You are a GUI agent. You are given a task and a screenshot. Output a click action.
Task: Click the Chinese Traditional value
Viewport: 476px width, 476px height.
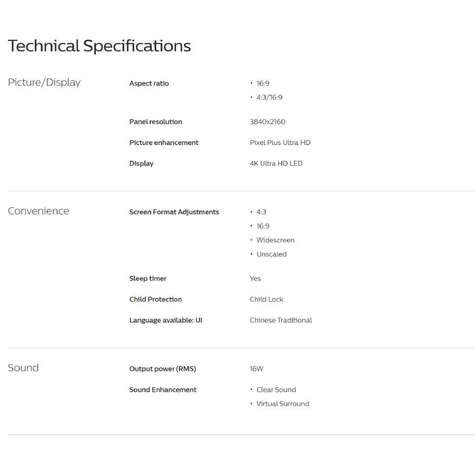click(x=280, y=320)
